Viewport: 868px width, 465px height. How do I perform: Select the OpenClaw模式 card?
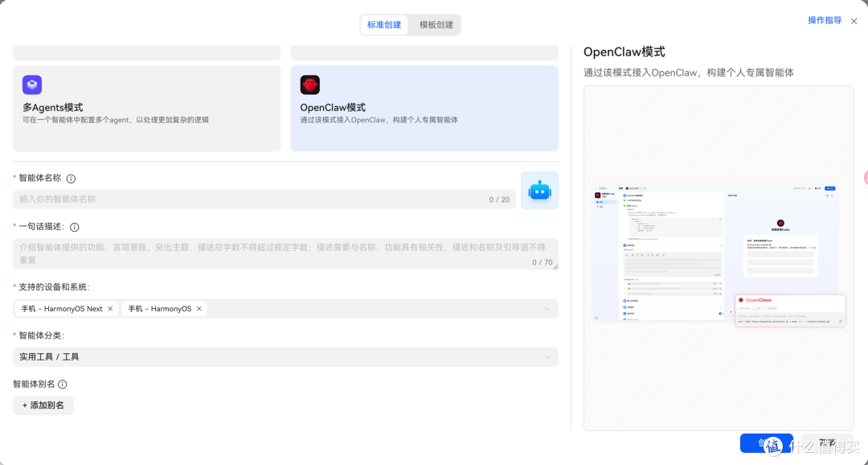pyautogui.click(x=424, y=109)
